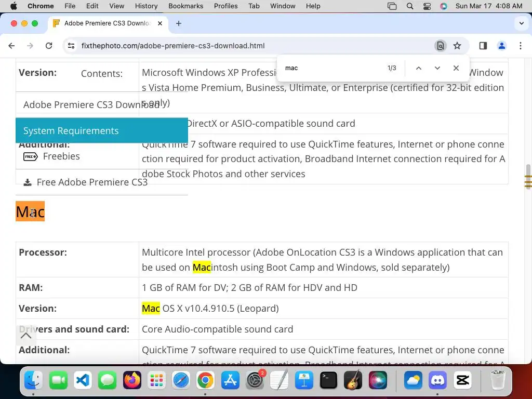Open Safari from the Dock
Image resolution: width=532 pixels, height=399 pixels.
point(181,380)
